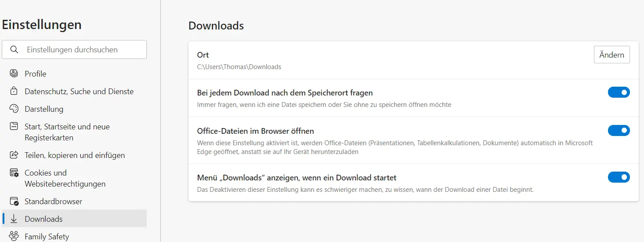The height and width of the screenshot is (242, 644).
Task: Click the search magnifier icon in settings
Action: 14,50
